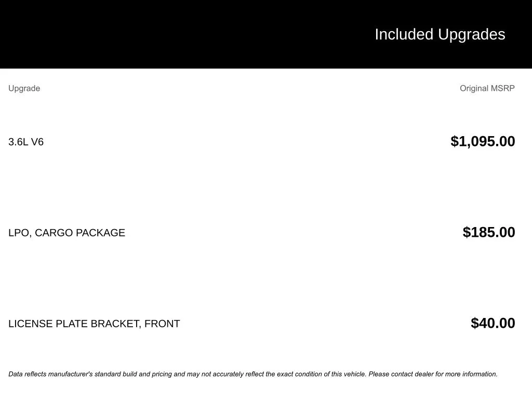Screen dimensions: 532x399
Task: Click the $185.00 MSRP value
Action: click(489, 232)
